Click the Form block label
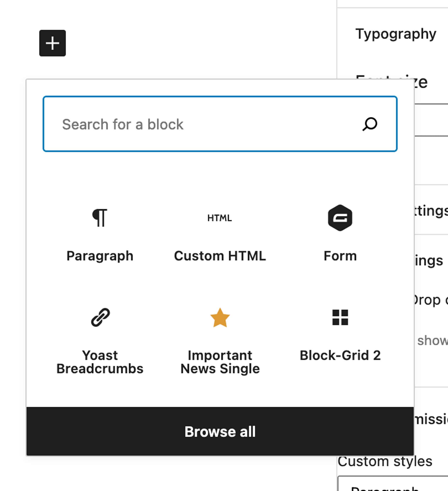 click(x=340, y=256)
